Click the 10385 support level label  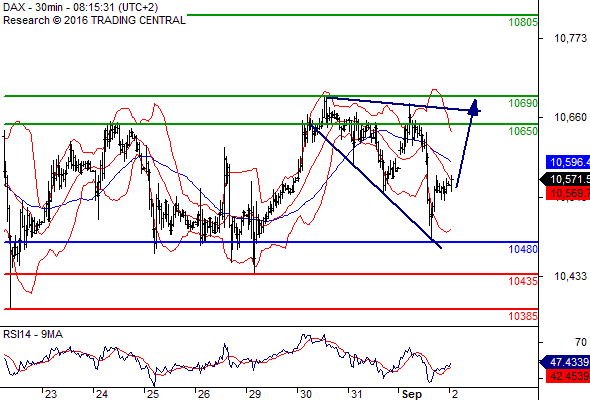point(523,316)
